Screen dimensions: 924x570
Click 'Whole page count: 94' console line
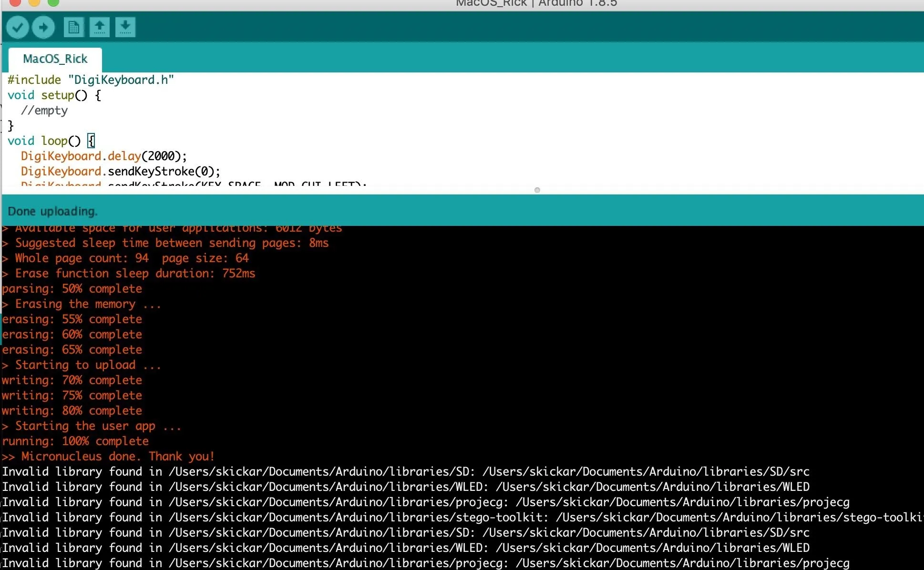point(125,258)
